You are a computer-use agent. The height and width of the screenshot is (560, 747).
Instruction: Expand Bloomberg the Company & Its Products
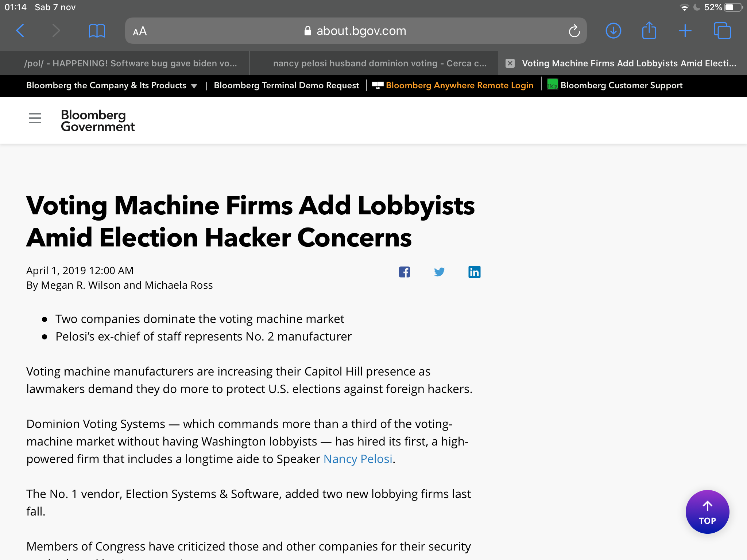click(x=112, y=85)
